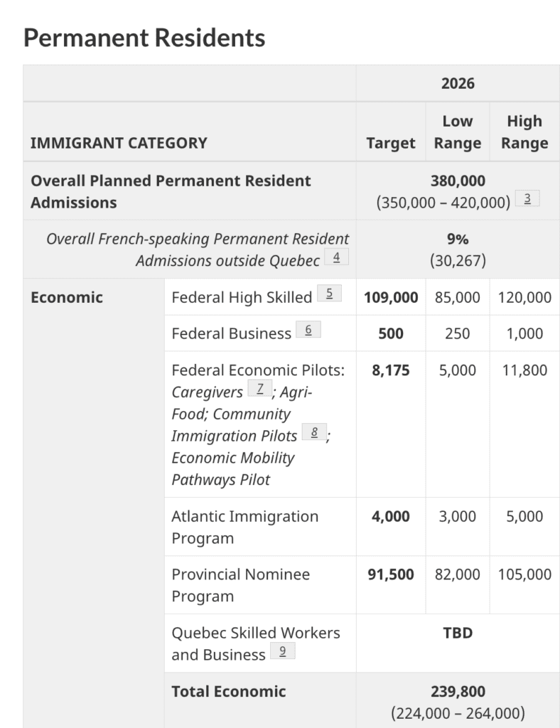Select the Total Economic value 239,800
This screenshot has width=560, height=728.
click(x=458, y=691)
